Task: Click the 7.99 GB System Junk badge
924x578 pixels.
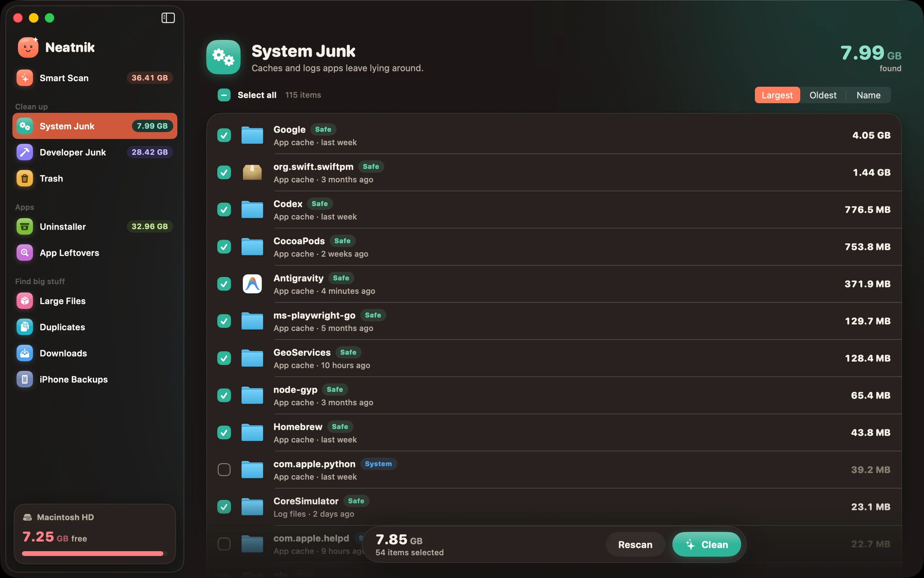Action: tap(152, 126)
